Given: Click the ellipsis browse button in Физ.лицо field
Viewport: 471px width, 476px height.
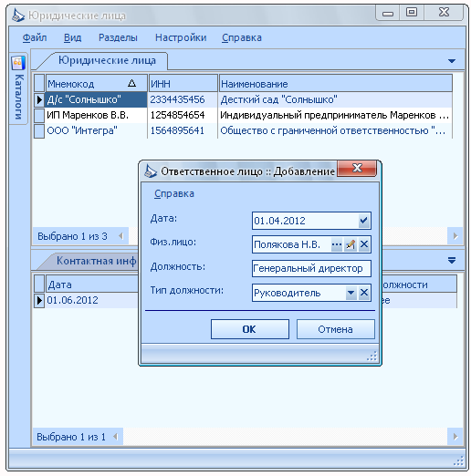Looking at the screenshot, I should coord(337,244).
